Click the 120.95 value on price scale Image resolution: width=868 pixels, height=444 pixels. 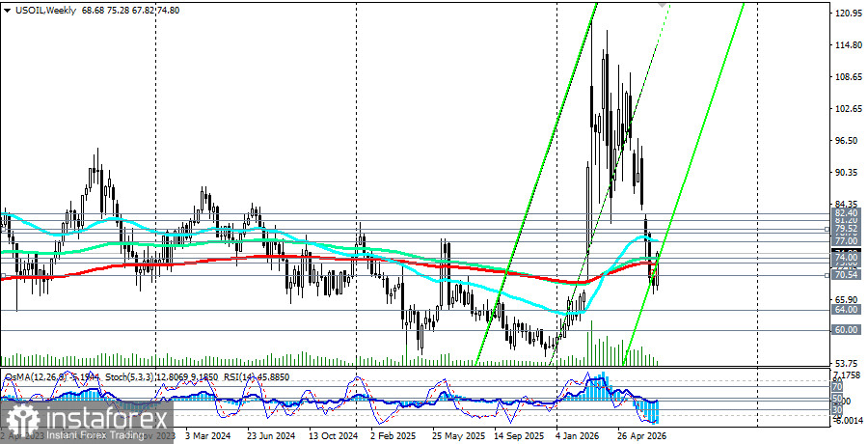(848, 14)
